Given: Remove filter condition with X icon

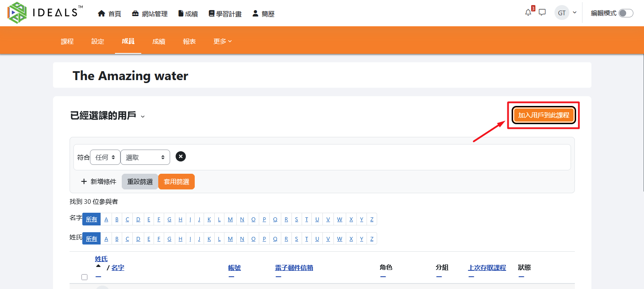Looking at the screenshot, I should (181, 157).
